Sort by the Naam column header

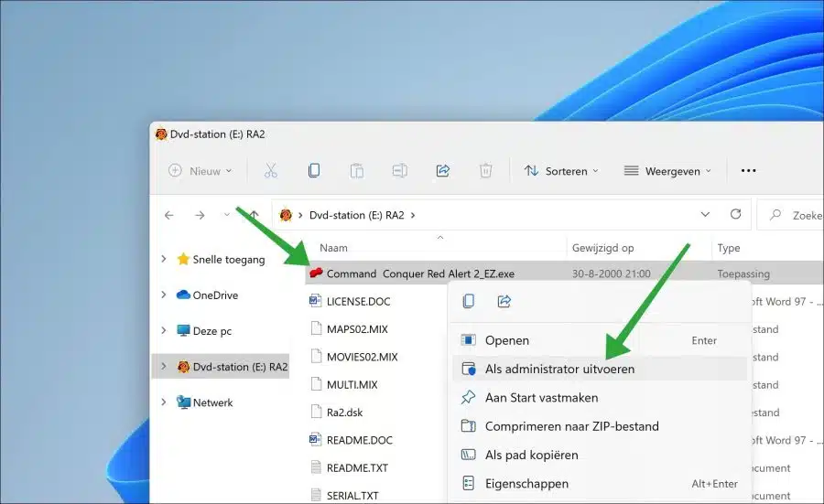click(x=333, y=248)
